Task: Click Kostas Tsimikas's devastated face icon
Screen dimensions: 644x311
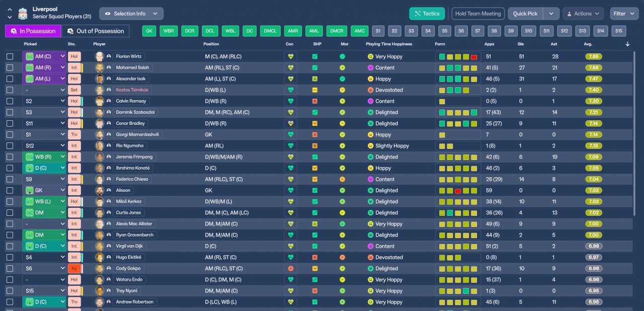Action: click(370, 90)
